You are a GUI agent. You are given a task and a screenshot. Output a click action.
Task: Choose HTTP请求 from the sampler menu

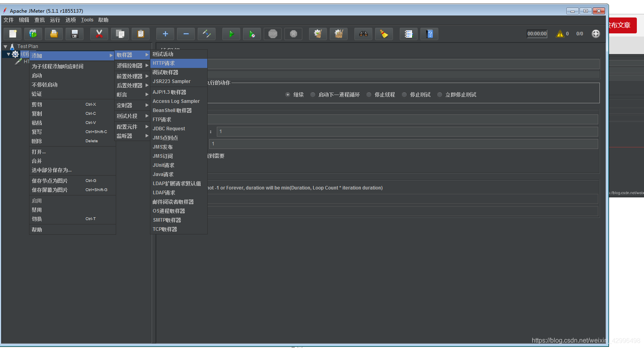click(179, 63)
